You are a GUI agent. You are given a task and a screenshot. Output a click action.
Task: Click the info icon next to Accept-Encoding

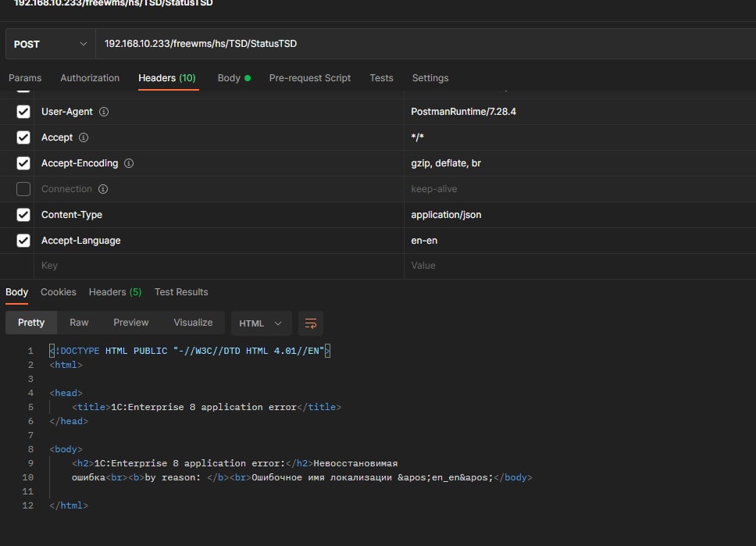point(129,163)
